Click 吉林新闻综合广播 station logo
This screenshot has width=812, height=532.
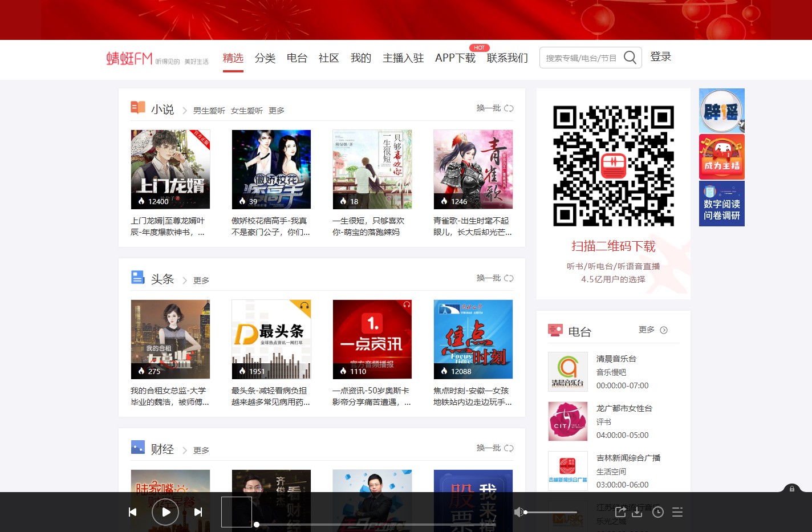568,471
